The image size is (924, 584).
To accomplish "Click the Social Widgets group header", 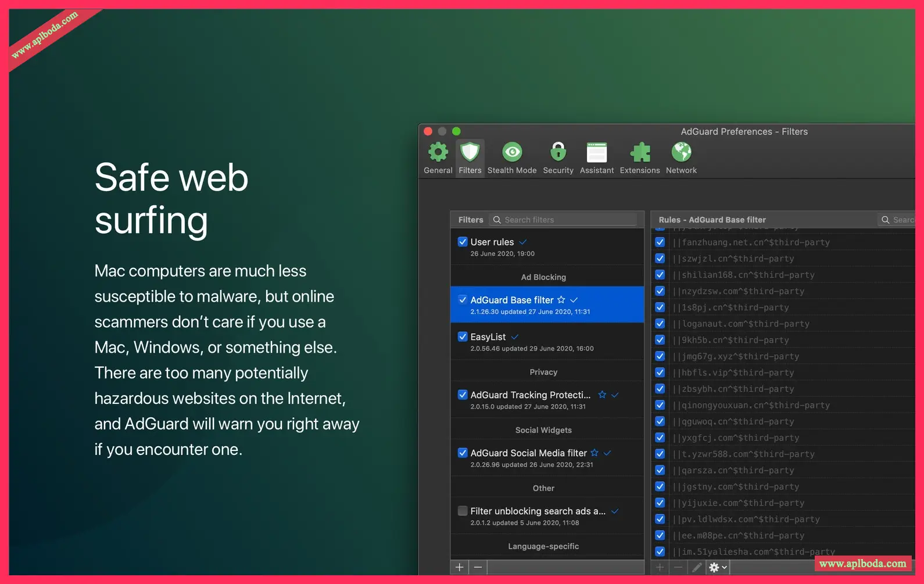I will pos(543,430).
